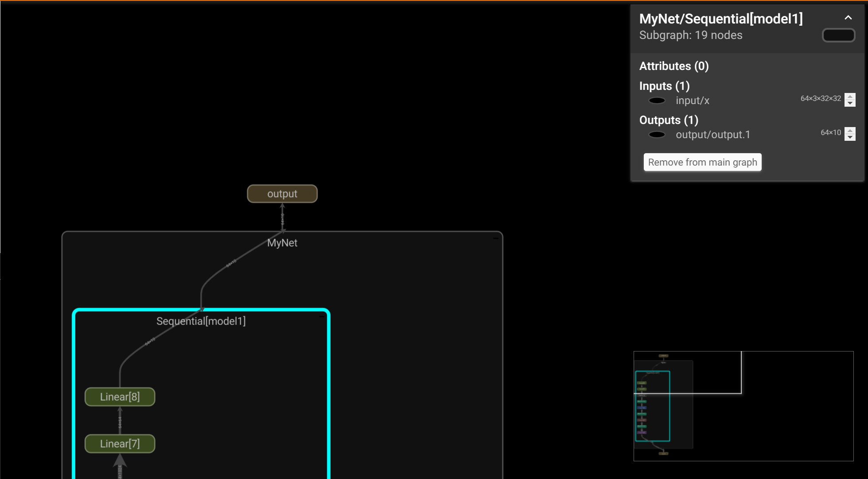This screenshot has width=868, height=479.
Task: Collapse Sequential[model1] group with its minus button
Action: 322,317
